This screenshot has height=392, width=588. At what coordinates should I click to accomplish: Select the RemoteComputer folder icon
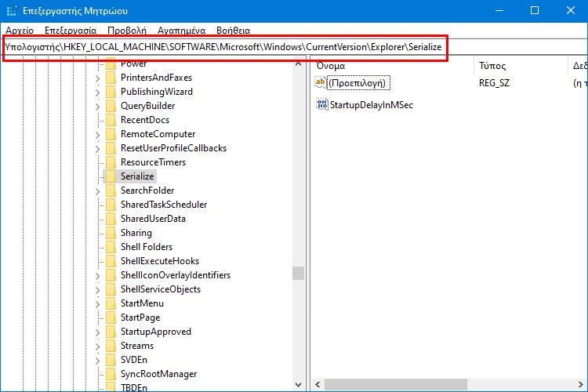pyautogui.click(x=111, y=134)
